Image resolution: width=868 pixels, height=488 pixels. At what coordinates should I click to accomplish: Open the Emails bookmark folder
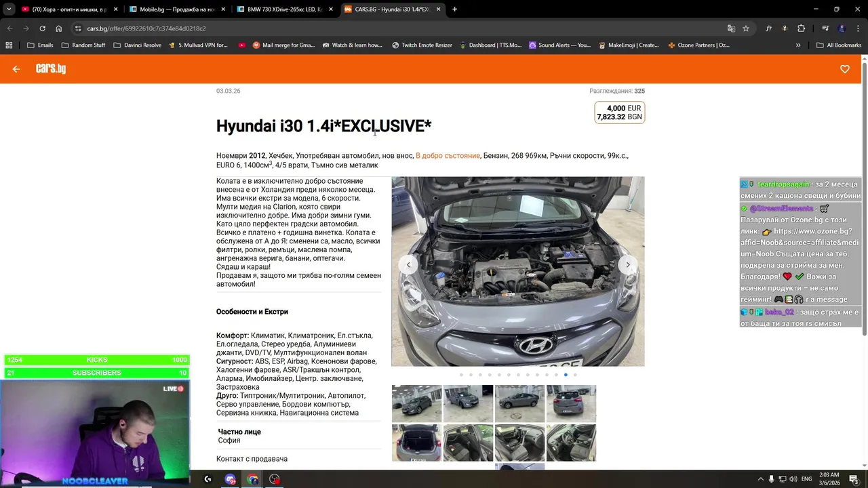(40, 45)
